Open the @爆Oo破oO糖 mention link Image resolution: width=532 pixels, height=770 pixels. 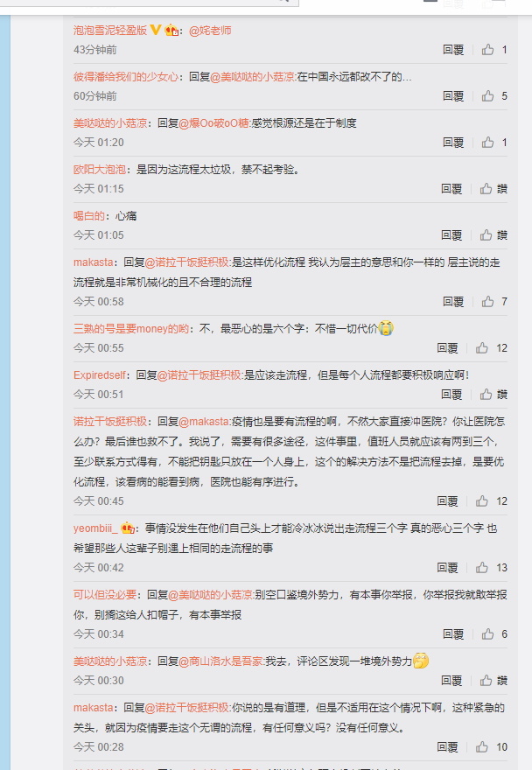(213, 122)
